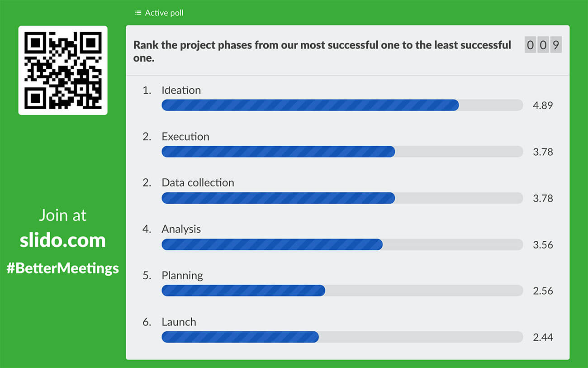
Task: Click the #BetterMeetings hashtag
Action: coord(62,268)
